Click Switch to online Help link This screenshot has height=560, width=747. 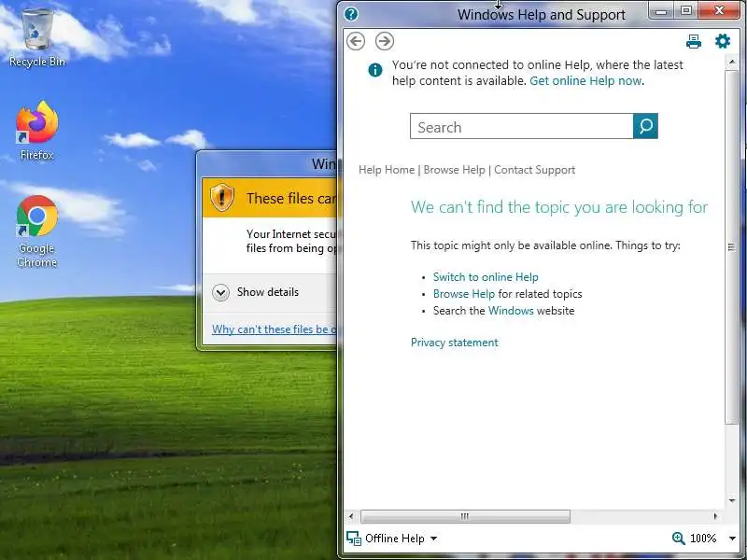486,277
